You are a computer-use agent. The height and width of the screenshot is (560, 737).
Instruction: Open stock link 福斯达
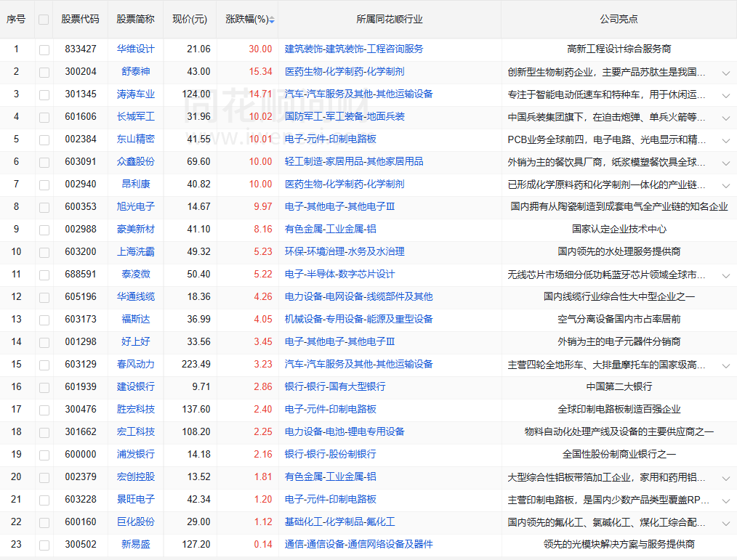(135, 319)
